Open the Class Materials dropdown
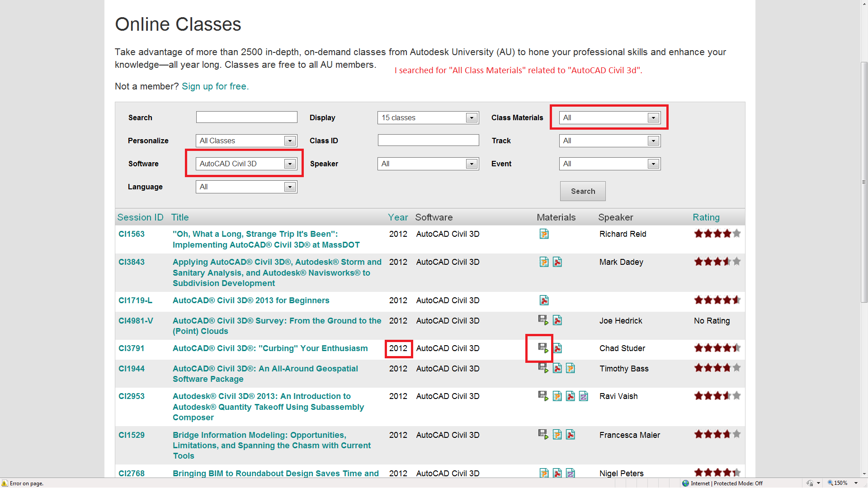Viewport: 868px width, 488px height. 610,117
